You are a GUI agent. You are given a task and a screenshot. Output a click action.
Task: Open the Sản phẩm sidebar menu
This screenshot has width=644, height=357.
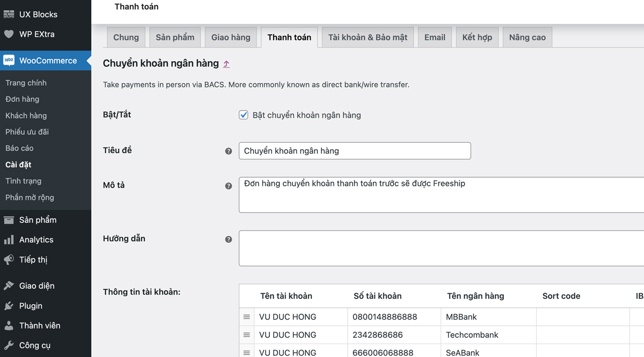tap(38, 220)
